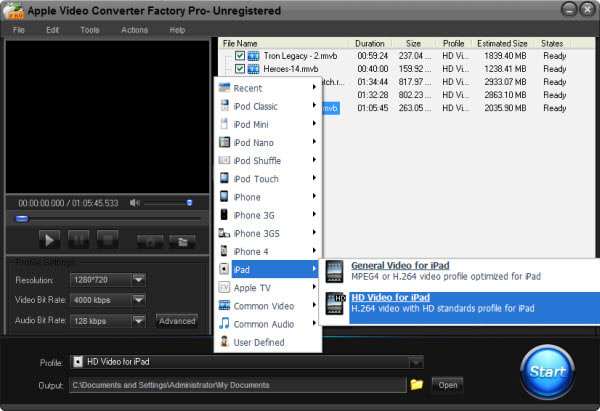This screenshot has width=600, height=411.
Task: Click the iPod Mini device icon
Action: pyautogui.click(x=225, y=124)
